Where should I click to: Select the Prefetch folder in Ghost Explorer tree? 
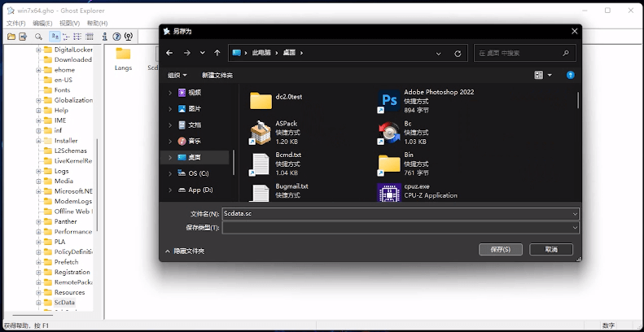[x=66, y=262]
